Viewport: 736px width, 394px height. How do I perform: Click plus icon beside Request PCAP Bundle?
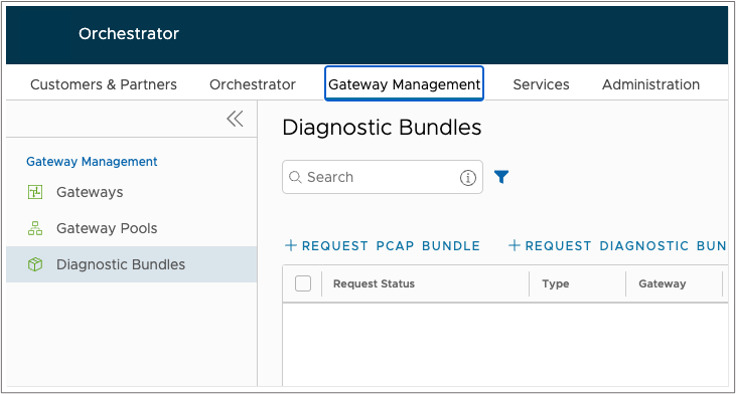[x=291, y=246]
